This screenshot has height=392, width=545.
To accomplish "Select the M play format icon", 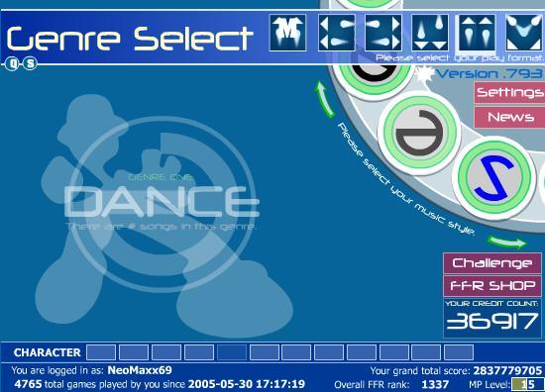I will (x=287, y=33).
